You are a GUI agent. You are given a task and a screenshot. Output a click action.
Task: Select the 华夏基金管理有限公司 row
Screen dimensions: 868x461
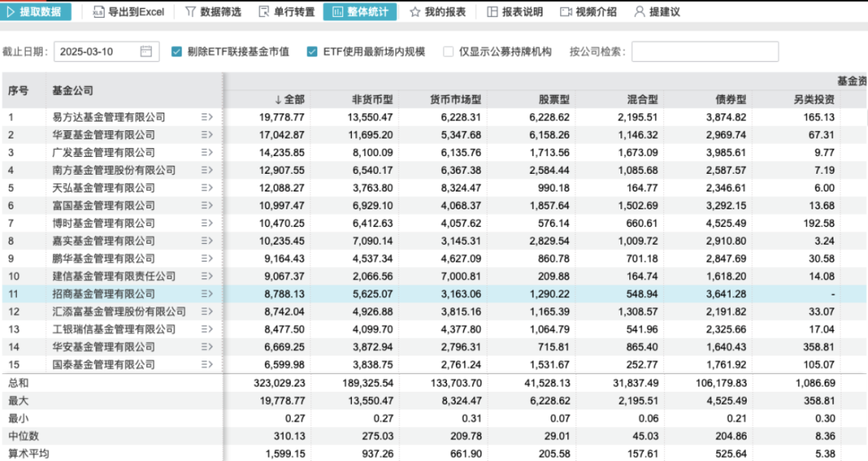pyautogui.click(x=104, y=135)
